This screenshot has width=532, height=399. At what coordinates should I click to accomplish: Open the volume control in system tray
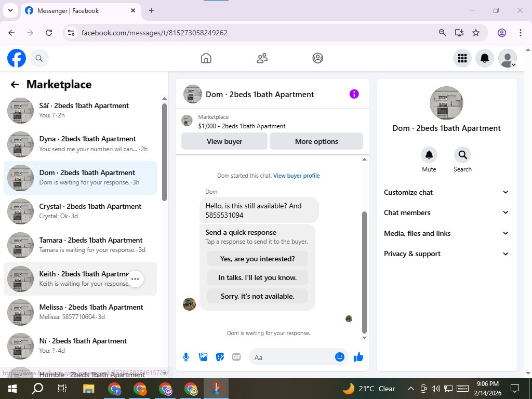click(x=436, y=389)
